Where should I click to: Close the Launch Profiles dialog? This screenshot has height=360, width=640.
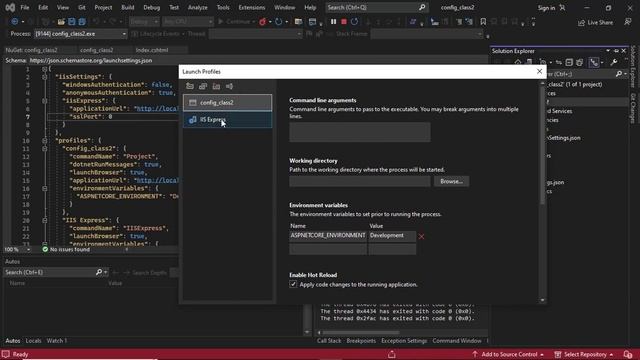[539, 71]
